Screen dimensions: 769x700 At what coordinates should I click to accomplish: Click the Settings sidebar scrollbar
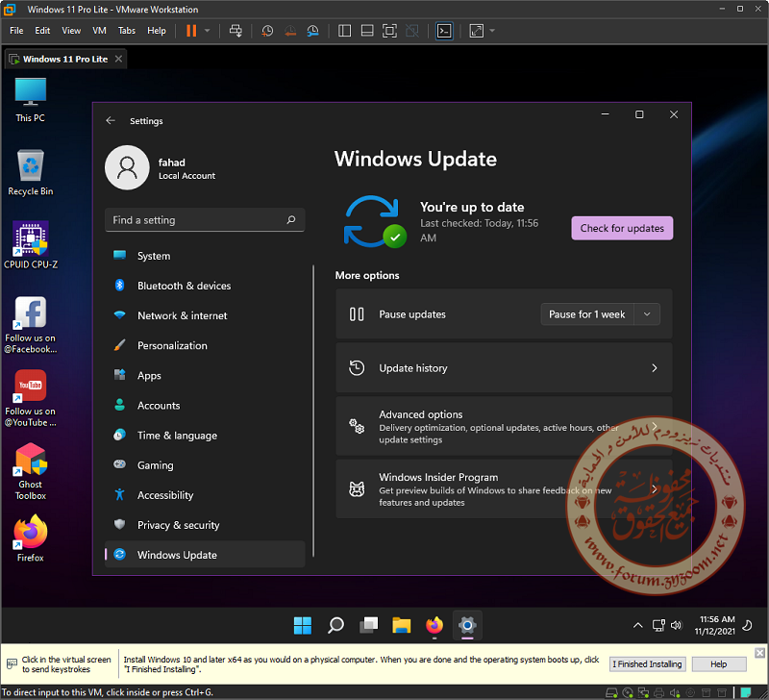pos(313,412)
